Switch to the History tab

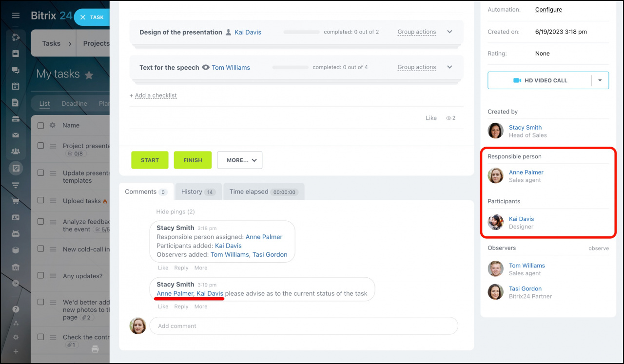pos(198,192)
